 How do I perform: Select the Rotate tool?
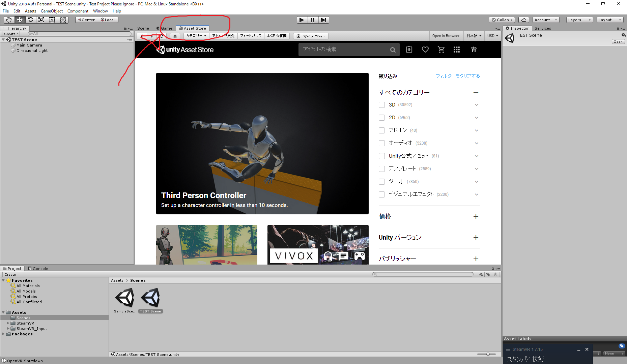(30, 20)
